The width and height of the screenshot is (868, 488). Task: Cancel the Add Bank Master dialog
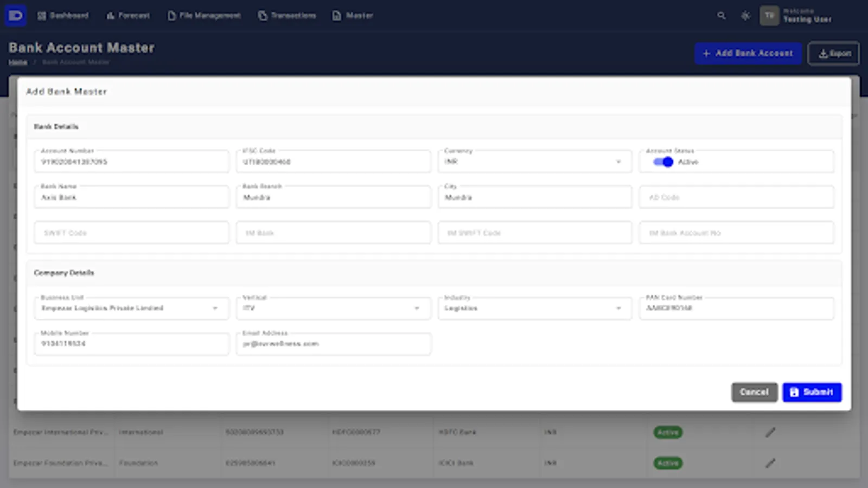coord(754,392)
